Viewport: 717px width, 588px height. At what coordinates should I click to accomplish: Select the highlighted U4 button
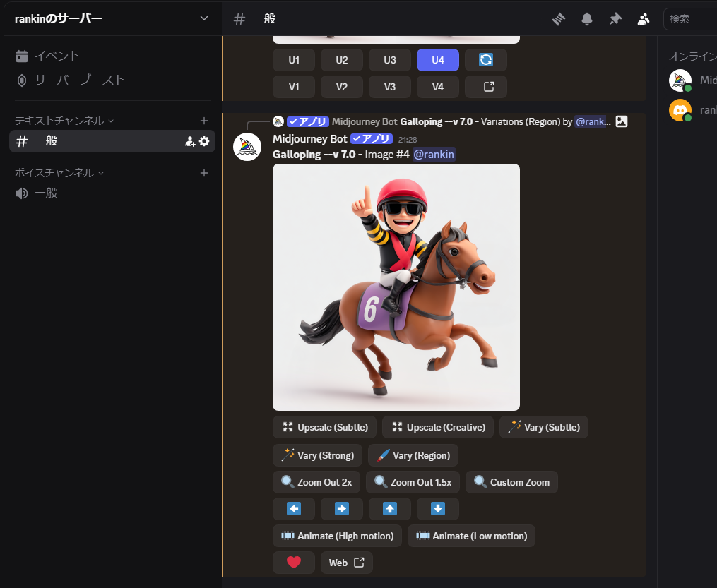[x=438, y=60]
